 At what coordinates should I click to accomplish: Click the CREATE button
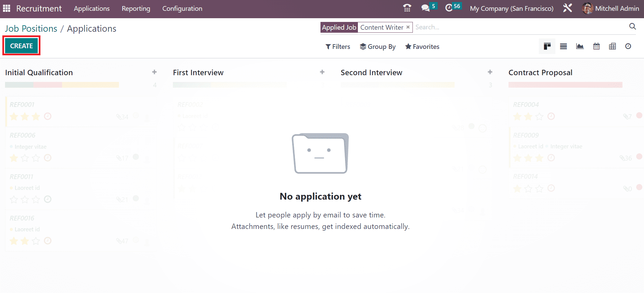pos(22,46)
